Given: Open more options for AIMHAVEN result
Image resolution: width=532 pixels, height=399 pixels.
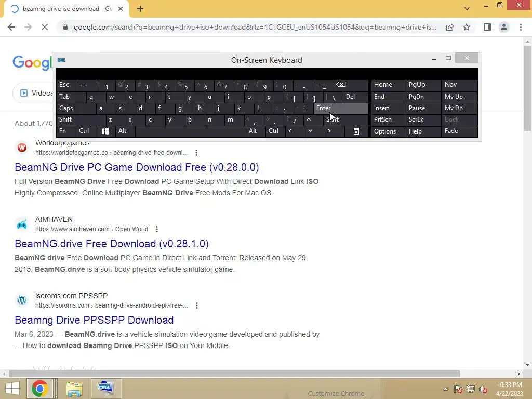Looking at the screenshot, I should tap(157, 229).
